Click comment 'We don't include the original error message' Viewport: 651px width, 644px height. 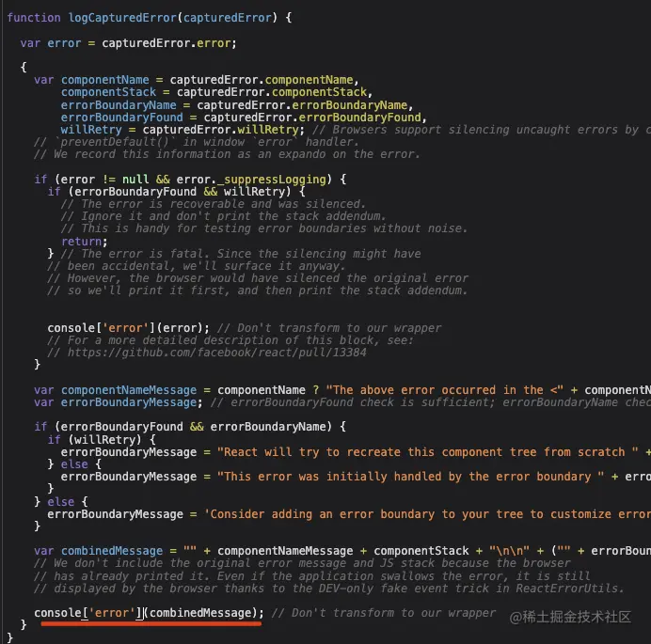tap(302, 563)
